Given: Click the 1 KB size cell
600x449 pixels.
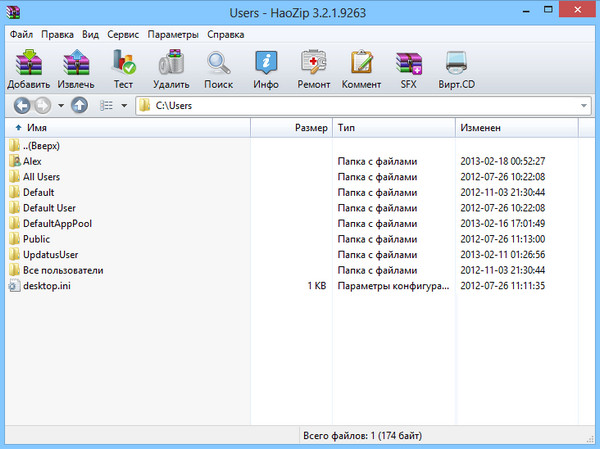Looking at the screenshot, I should [317, 286].
